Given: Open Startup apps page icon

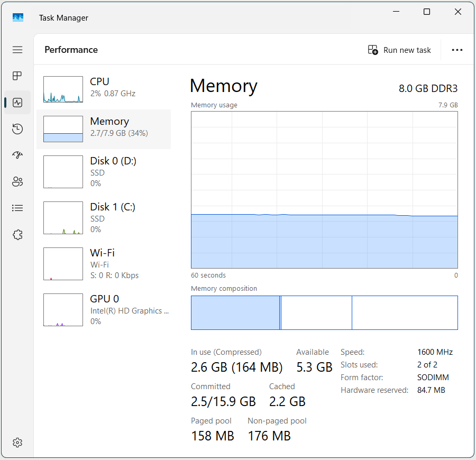Looking at the screenshot, I should tap(17, 155).
